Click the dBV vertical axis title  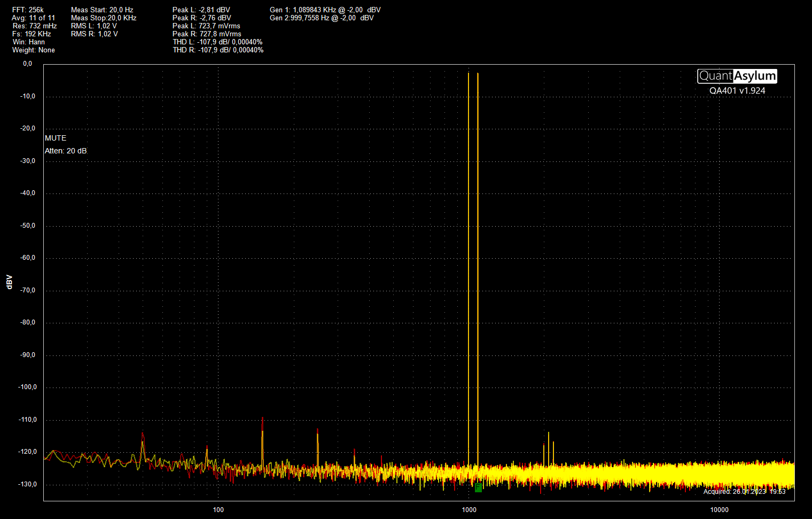[x=9, y=282]
